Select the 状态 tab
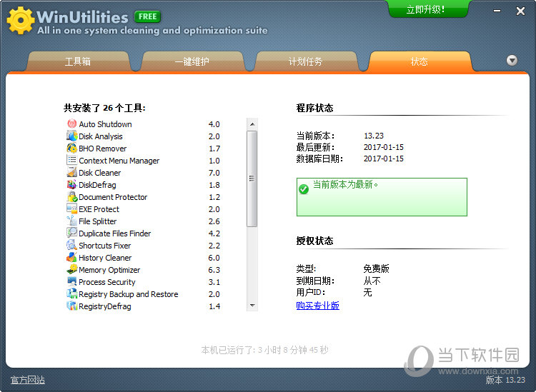The image size is (536, 392). click(420, 61)
